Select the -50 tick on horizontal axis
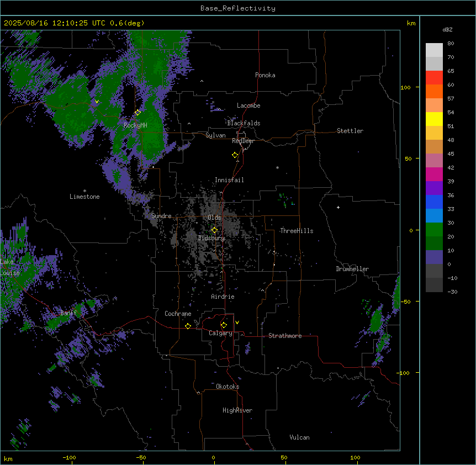Screen dimensions: 476x465 click(141, 457)
